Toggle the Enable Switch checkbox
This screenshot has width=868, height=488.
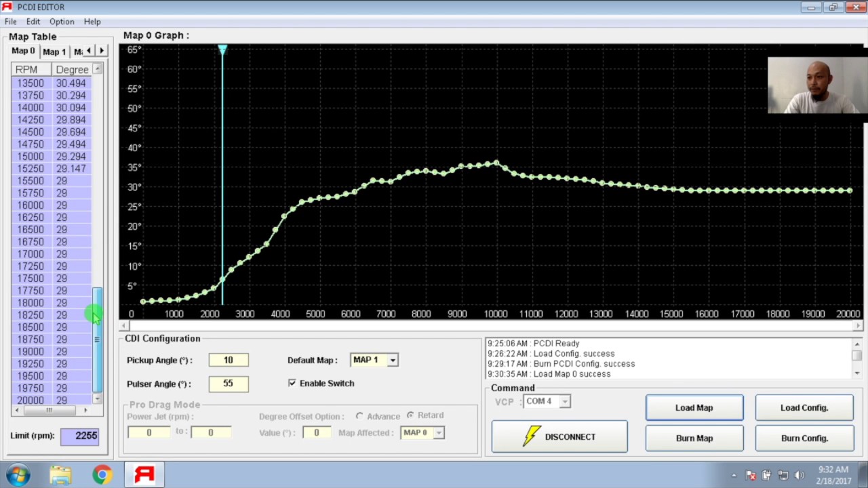pos(292,383)
